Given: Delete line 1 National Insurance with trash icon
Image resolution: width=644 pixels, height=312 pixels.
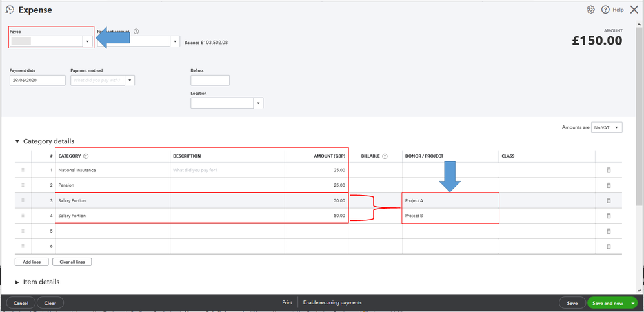Looking at the screenshot, I should 609,170.
